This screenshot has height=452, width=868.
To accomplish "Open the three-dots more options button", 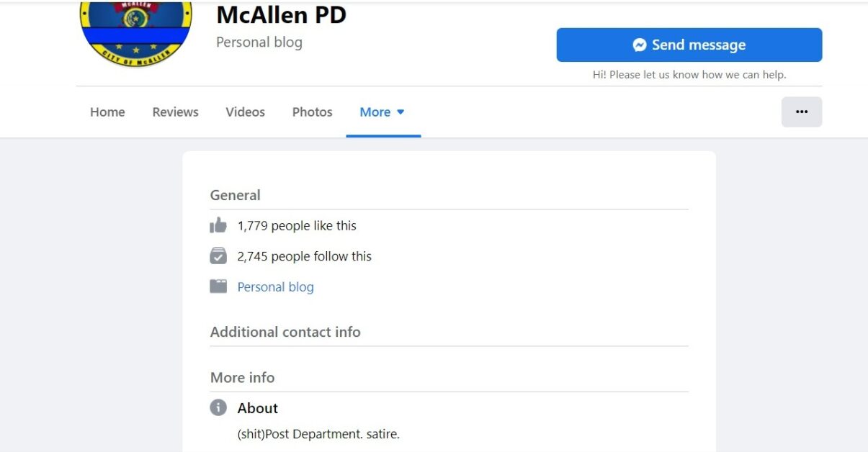I will pyautogui.click(x=802, y=112).
